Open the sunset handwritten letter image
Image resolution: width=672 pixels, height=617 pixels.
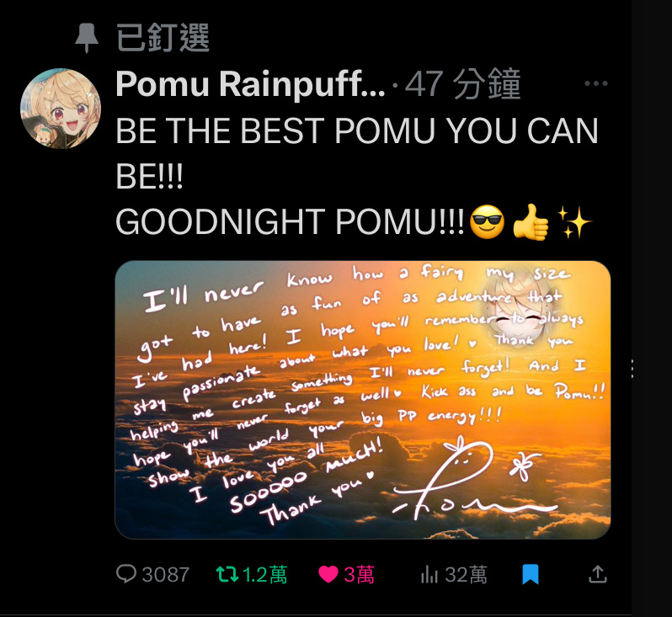click(363, 400)
